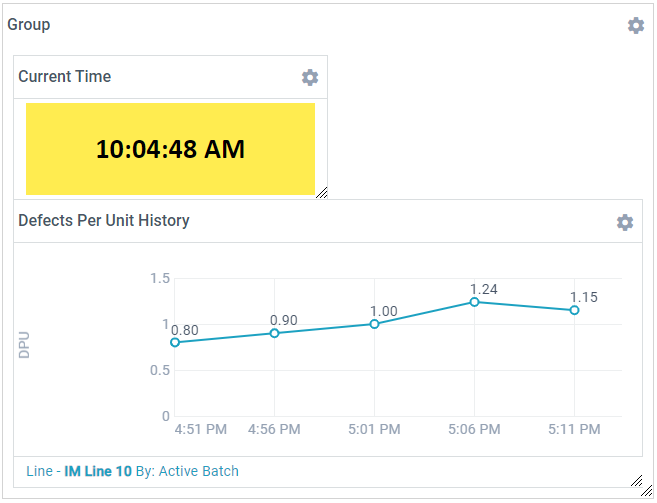The image size is (657, 503).
Task: Select the 1.15 data point at 5:11 PM
Action: [x=575, y=310]
